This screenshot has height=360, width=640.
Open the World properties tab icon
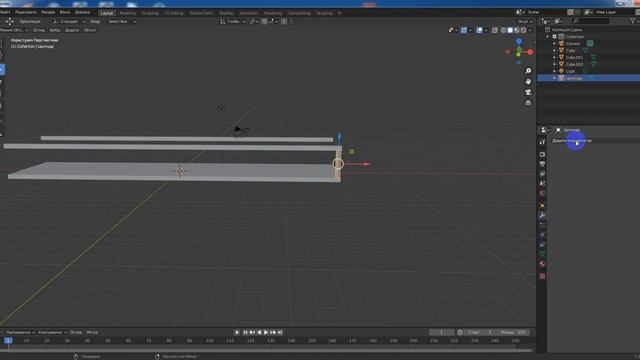(542, 193)
